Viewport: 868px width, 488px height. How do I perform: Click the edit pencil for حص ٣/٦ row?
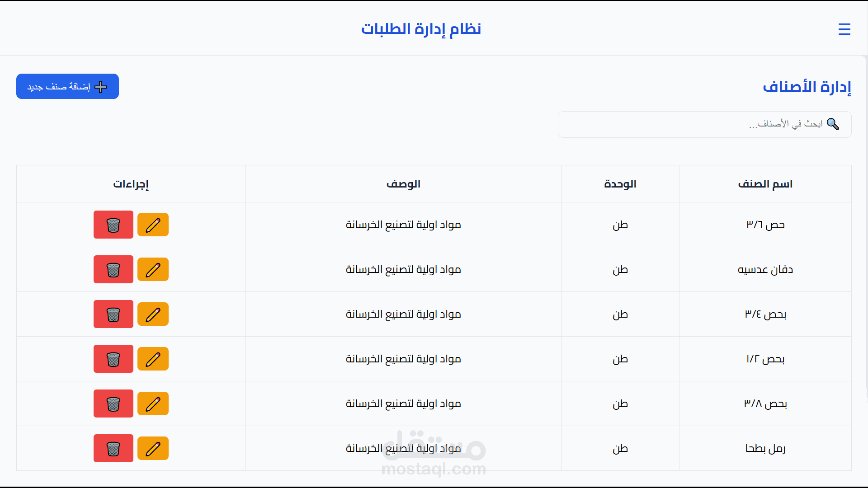click(153, 225)
